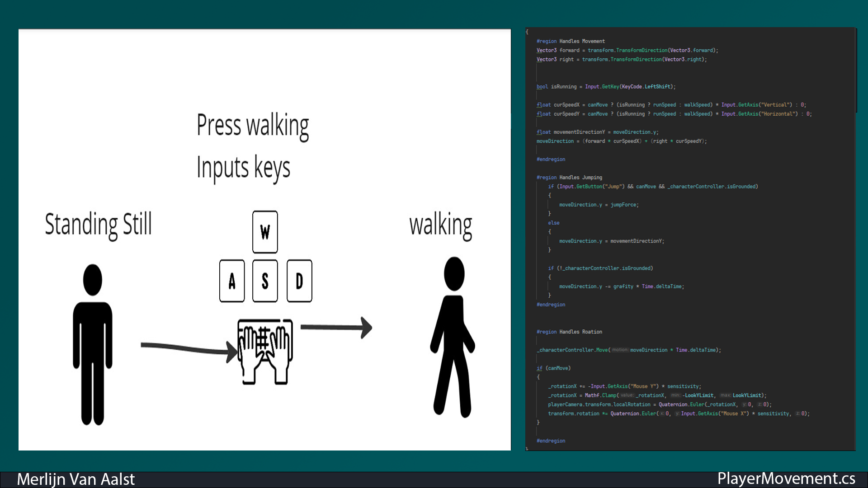The width and height of the screenshot is (868, 488).
Task: Click the standing still person figure
Action: [93, 343]
